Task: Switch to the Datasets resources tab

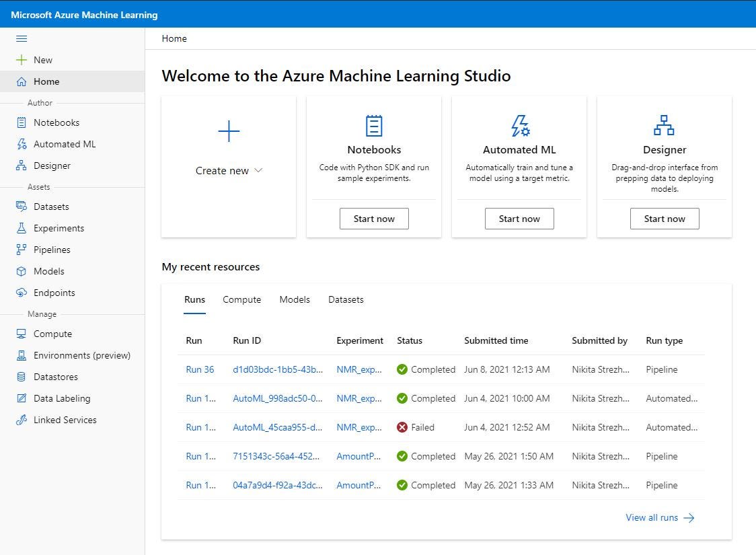Action: click(346, 300)
